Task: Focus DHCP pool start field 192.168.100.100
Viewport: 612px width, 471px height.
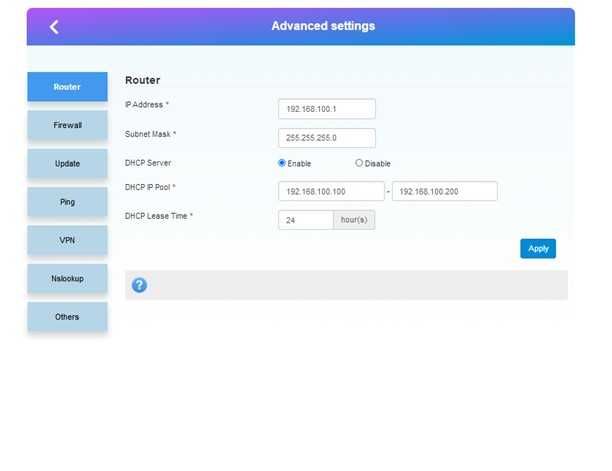Action: [331, 191]
